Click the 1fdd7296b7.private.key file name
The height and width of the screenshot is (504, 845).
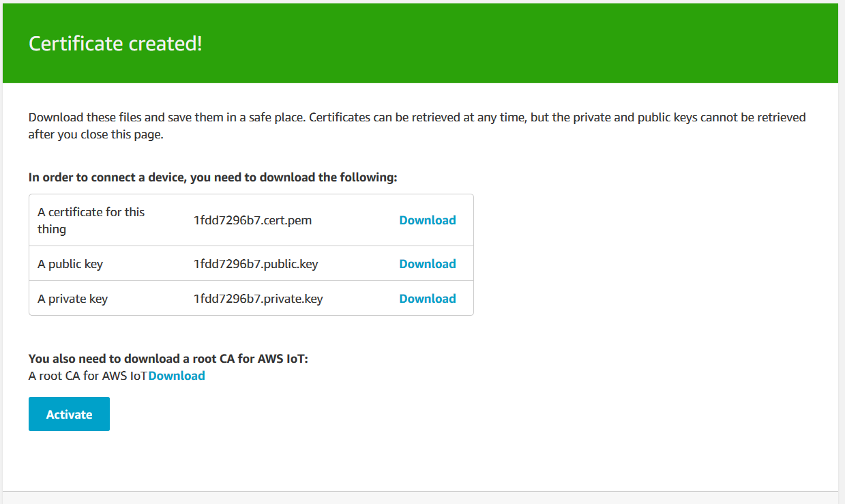click(x=258, y=299)
